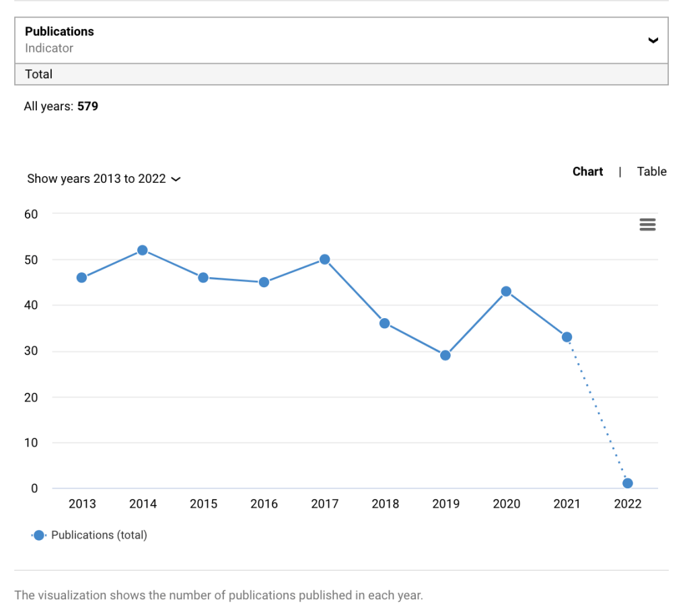This screenshot has width=689, height=616.
Task: Click the 2020 data point
Action: pos(506,291)
